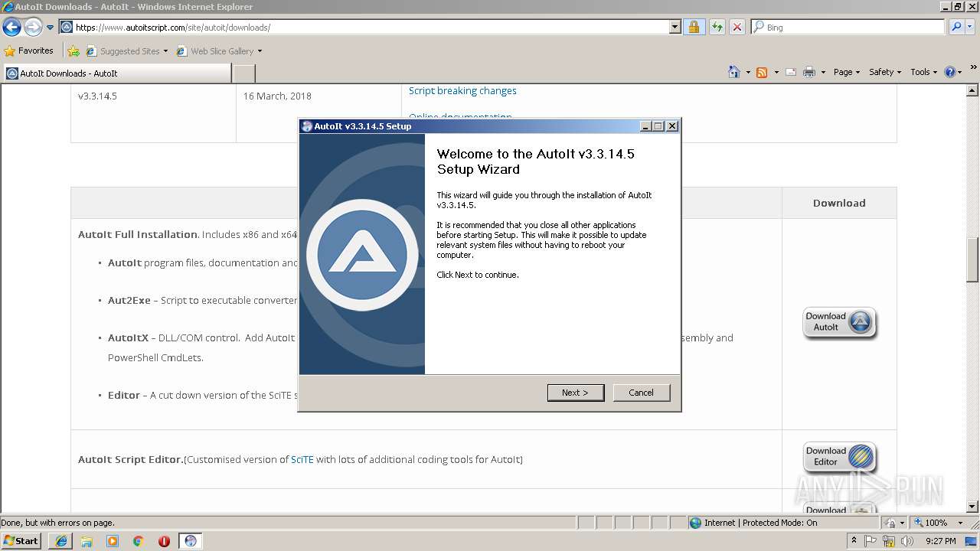This screenshot has height=551, width=980.
Task: Click the Help question mark icon
Action: click(x=950, y=72)
